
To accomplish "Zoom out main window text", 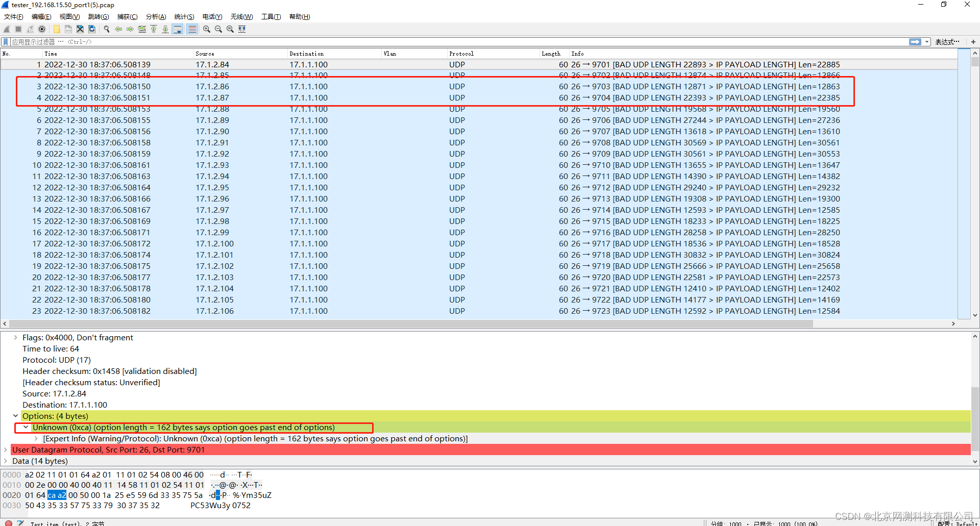I will coord(218,29).
